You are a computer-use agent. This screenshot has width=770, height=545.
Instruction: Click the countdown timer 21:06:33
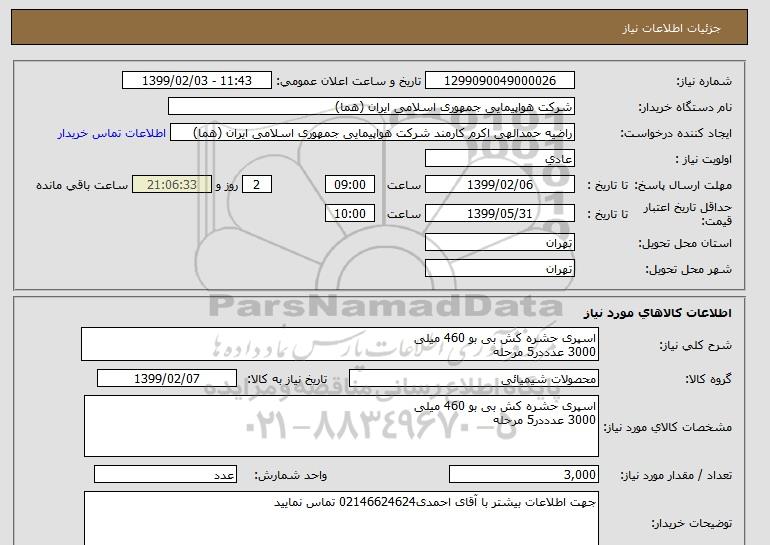pos(172,185)
